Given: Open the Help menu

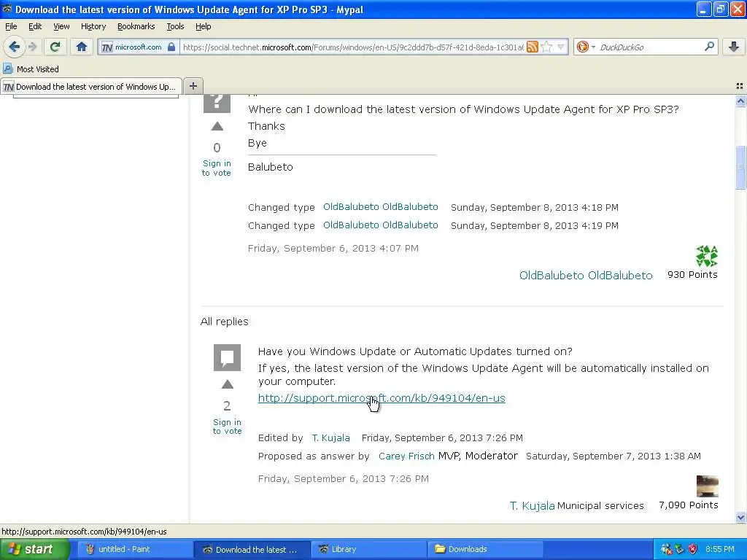Looking at the screenshot, I should (203, 26).
